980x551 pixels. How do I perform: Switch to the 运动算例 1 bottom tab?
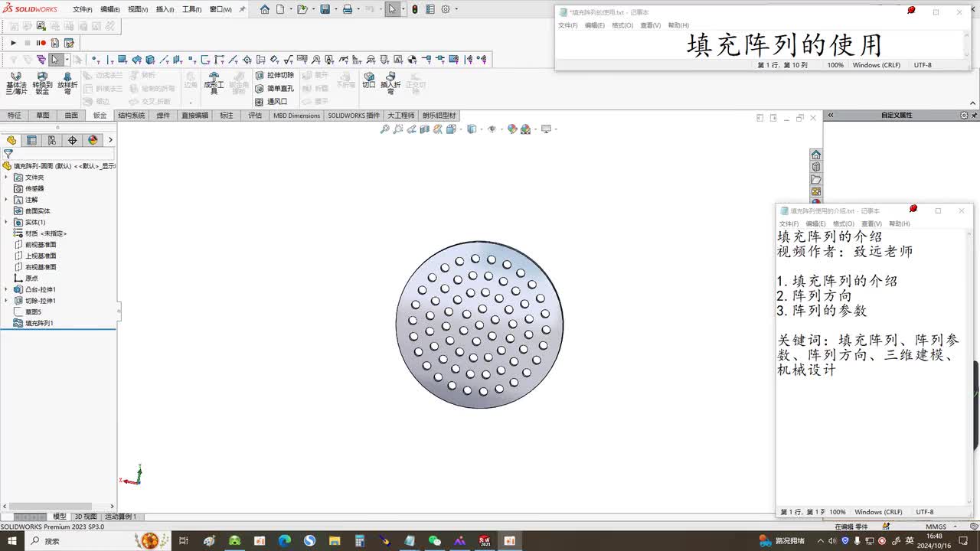click(120, 517)
